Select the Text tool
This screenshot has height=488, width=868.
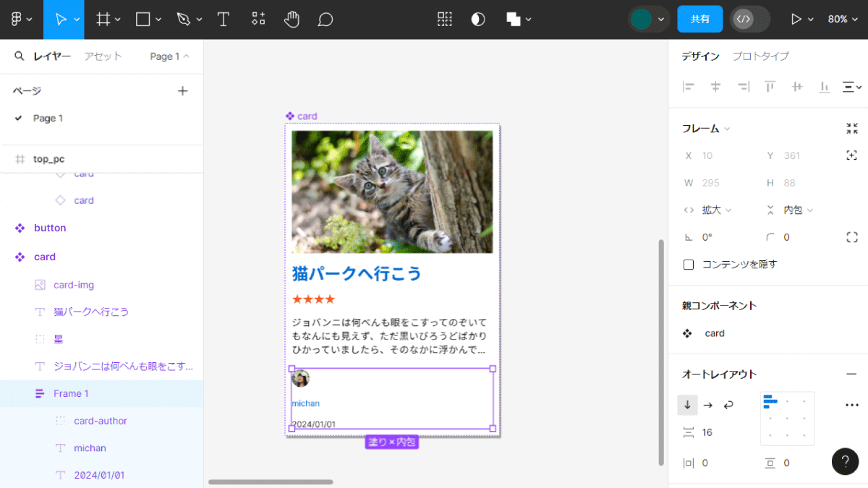click(x=224, y=20)
